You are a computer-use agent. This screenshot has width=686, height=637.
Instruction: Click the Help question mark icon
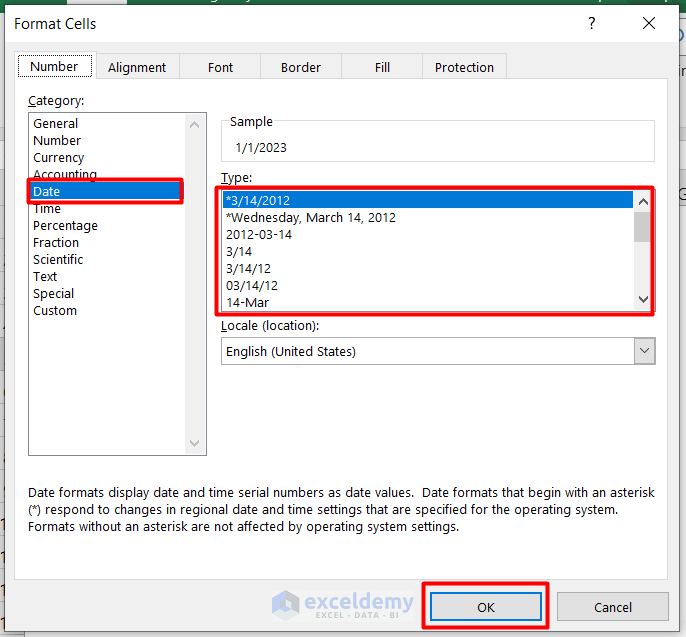[x=592, y=23]
